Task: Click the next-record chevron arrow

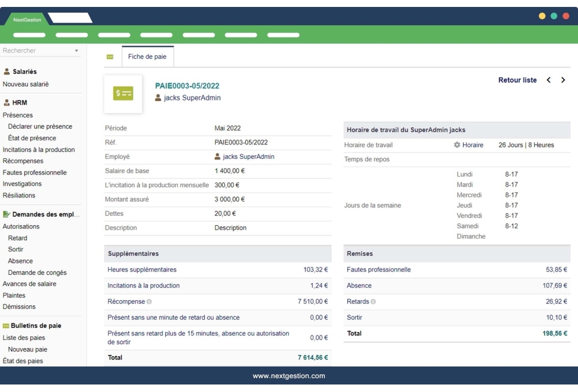Action: 564,80
